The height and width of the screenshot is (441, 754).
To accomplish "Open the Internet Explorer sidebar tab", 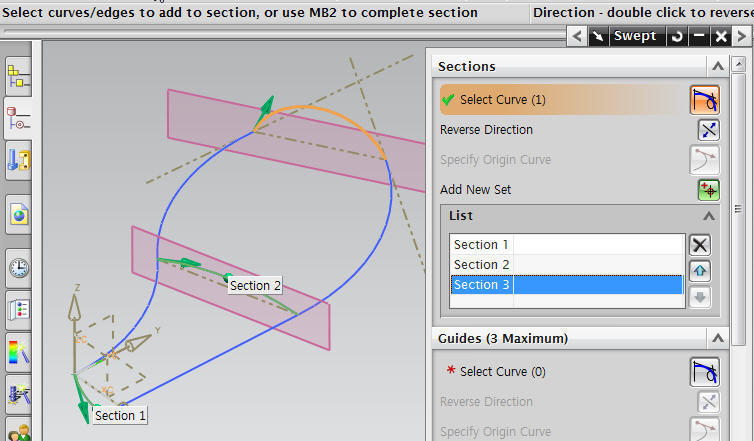I will pos(18,213).
